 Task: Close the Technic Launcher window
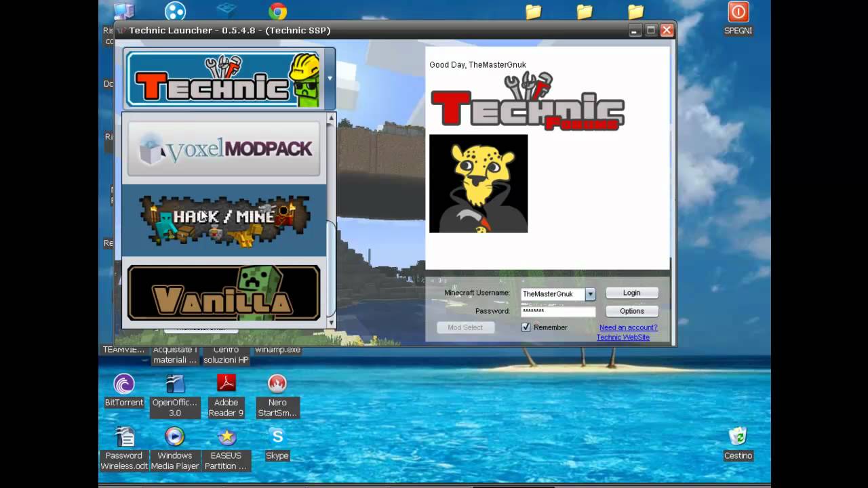coord(667,30)
